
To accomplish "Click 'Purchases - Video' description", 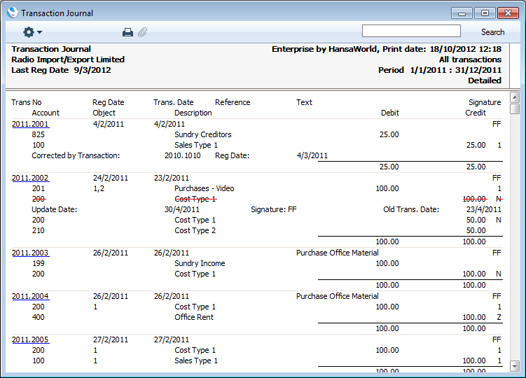I will tap(204, 188).
